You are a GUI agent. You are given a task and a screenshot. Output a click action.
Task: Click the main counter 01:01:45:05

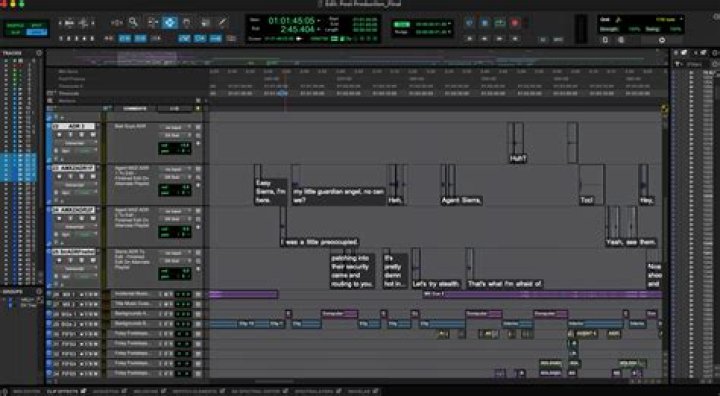coord(292,21)
